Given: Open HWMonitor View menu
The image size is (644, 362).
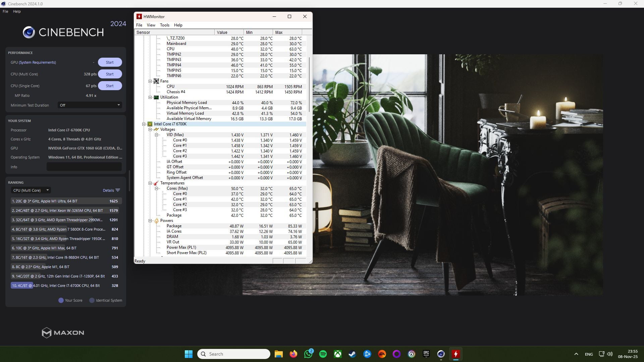Looking at the screenshot, I should [151, 25].
